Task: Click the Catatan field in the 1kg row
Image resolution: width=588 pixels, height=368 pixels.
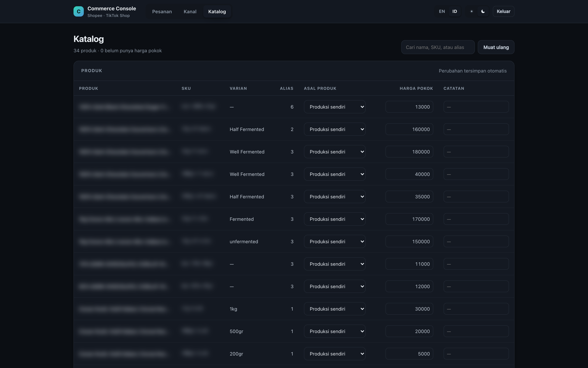Action: coord(476,309)
